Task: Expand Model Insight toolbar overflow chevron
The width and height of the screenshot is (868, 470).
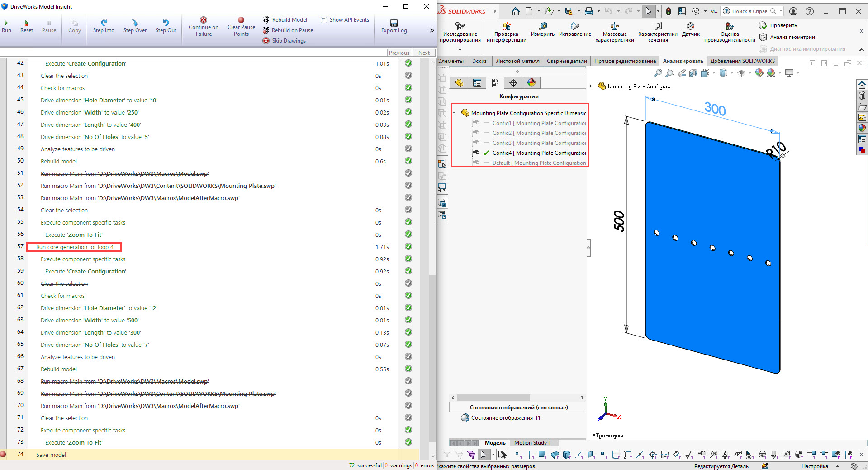Action: [x=432, y=30]
